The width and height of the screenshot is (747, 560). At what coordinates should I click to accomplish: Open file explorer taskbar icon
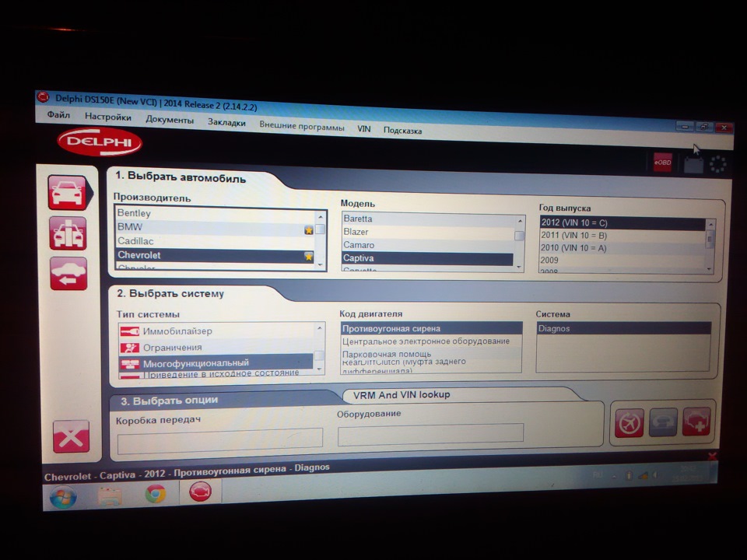click(110, 495)
